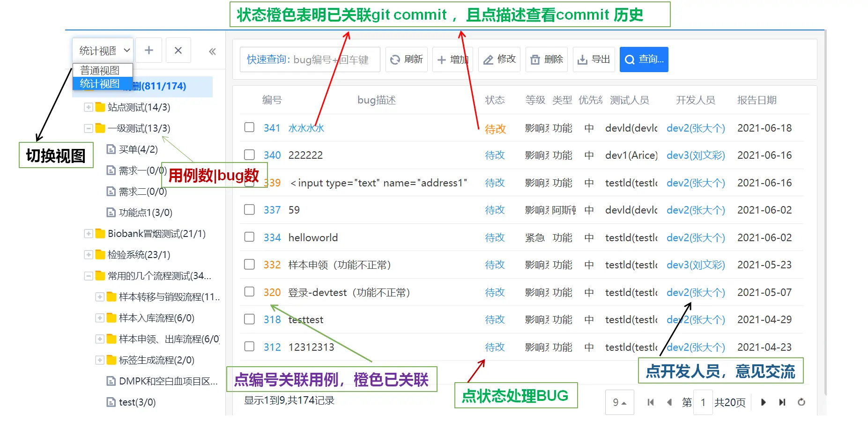
Task: Click the 增加 add button
Action: point(453,59)
